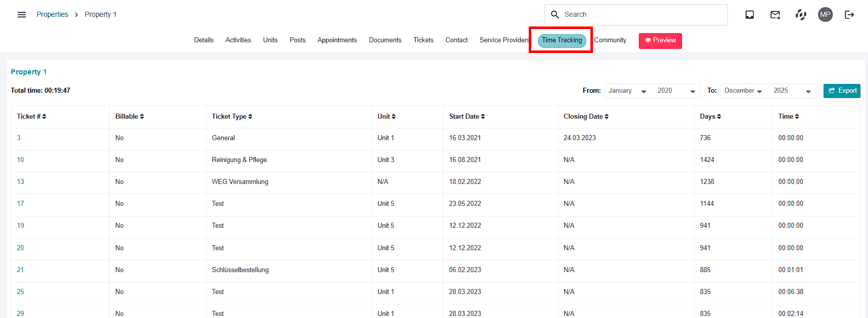868x318 pixels.
Task: Open the From month dropdown (January)
Action: pyautogui.click(x=628, y=91)
